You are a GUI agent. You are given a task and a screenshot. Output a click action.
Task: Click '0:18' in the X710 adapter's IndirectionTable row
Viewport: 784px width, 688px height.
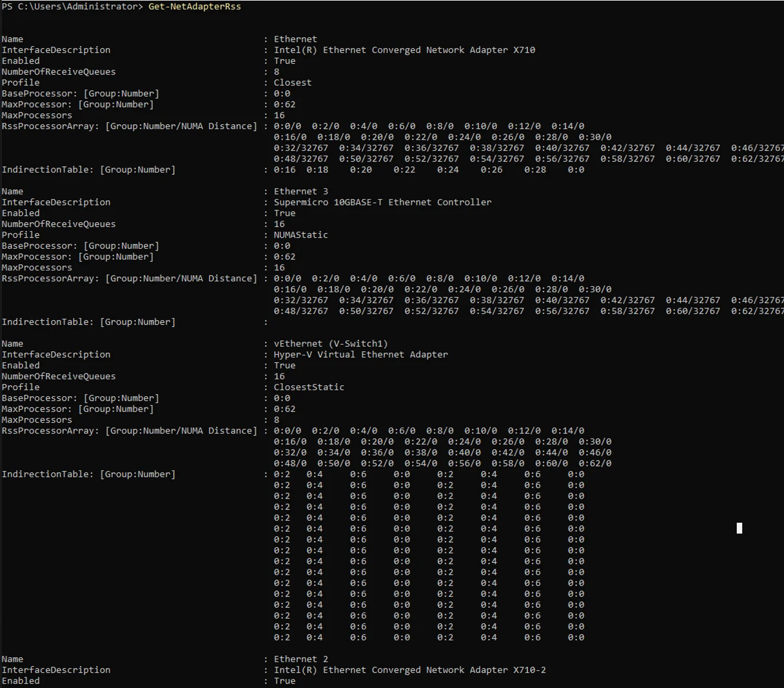[317, 170]
